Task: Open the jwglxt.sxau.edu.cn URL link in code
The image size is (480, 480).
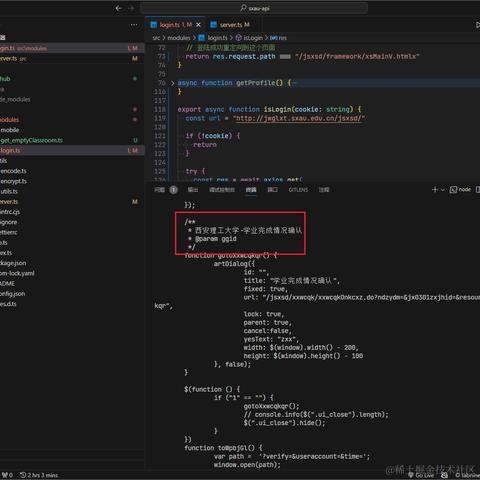Action: 299,118
